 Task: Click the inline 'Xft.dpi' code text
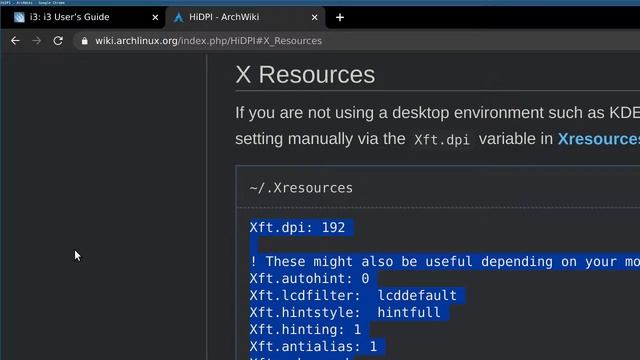442,140
